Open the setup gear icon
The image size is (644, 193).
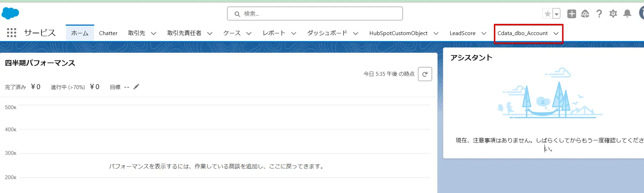(x=613, y=14)
